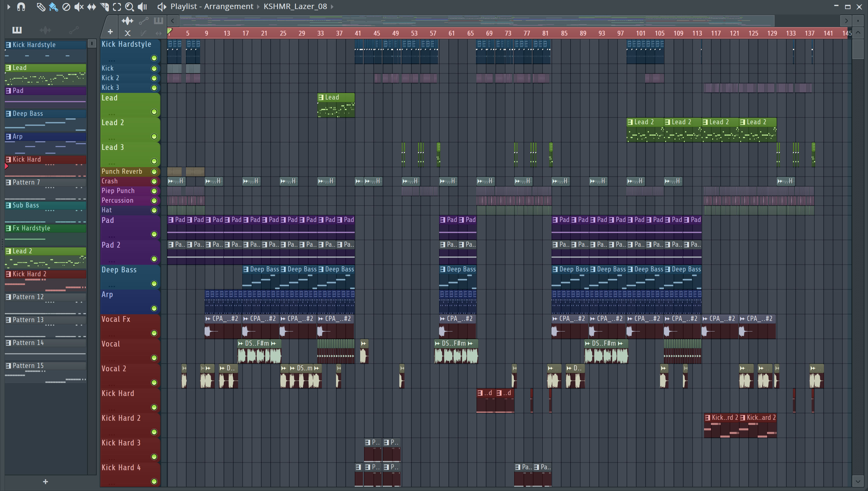
Task: Select the first Lead 2 clip at bar 97
Action: (x=645, y=130)
